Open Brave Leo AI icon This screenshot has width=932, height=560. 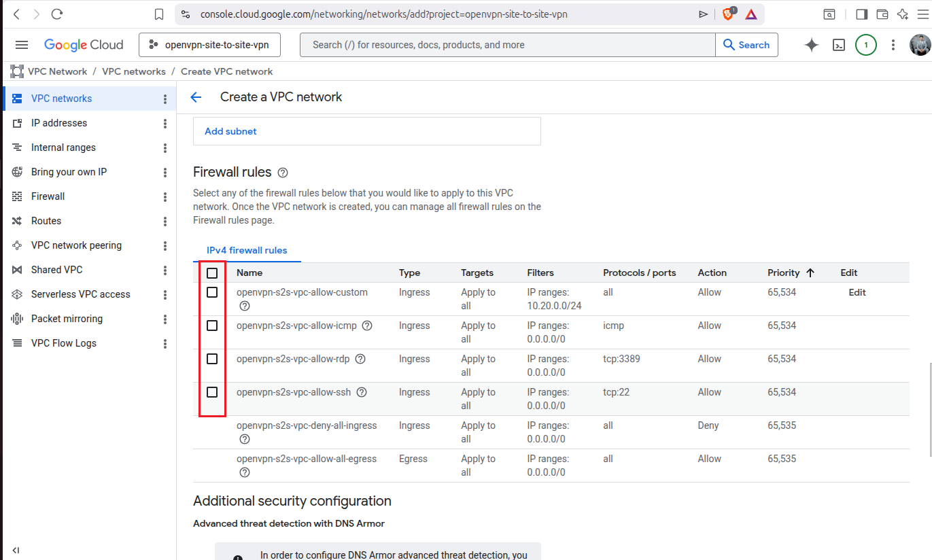[x=903, y=14]
